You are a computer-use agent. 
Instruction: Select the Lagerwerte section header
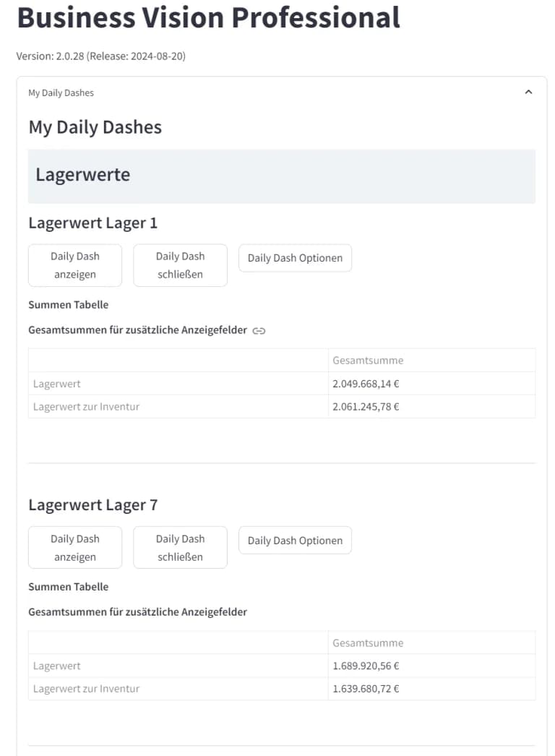point(82,174)
